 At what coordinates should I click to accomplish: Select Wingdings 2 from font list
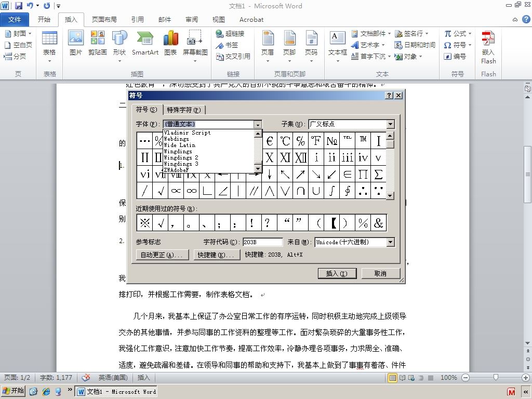pyautogui.click(x=181, y=157)
